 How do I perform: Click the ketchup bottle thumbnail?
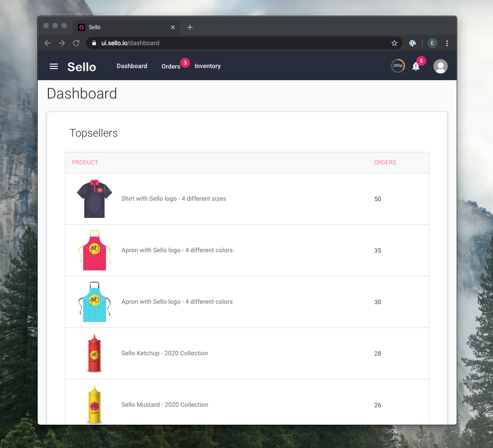tap(94, 353)
